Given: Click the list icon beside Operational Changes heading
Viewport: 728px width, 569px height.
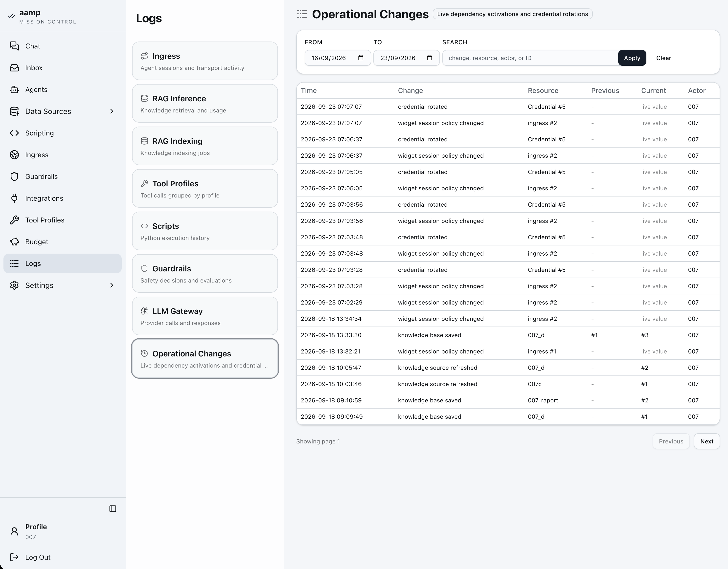Looking at the screenshot, I should click(x=302, y=14).
